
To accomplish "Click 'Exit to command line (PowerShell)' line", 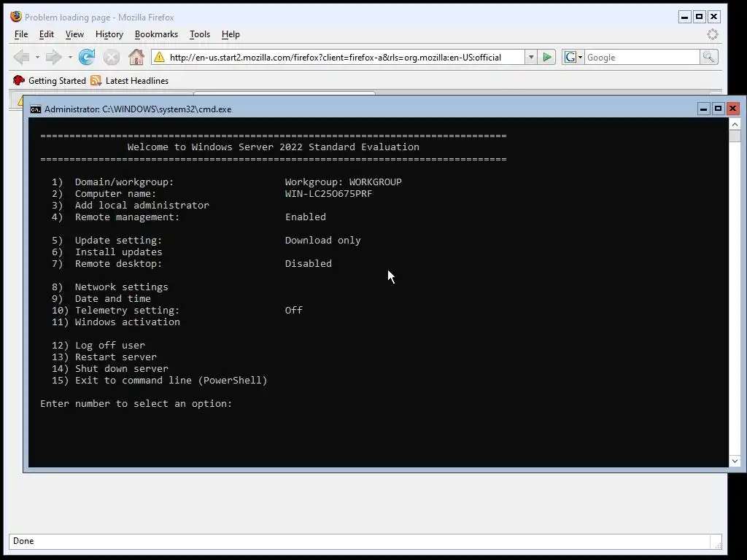I will [171, 381].
